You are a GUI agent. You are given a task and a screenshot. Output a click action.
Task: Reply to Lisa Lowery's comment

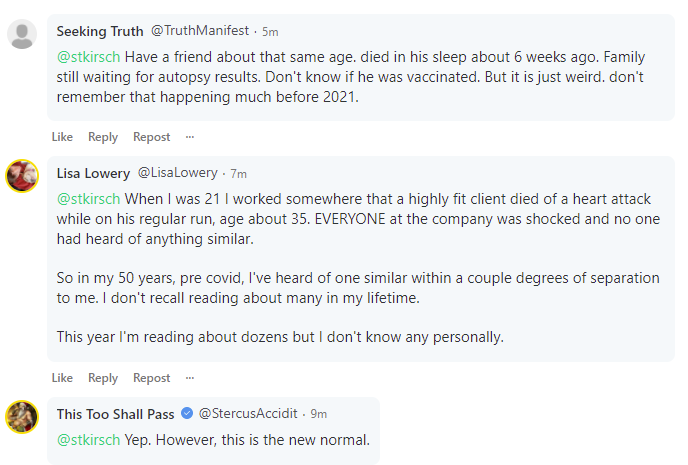(103, 378)
